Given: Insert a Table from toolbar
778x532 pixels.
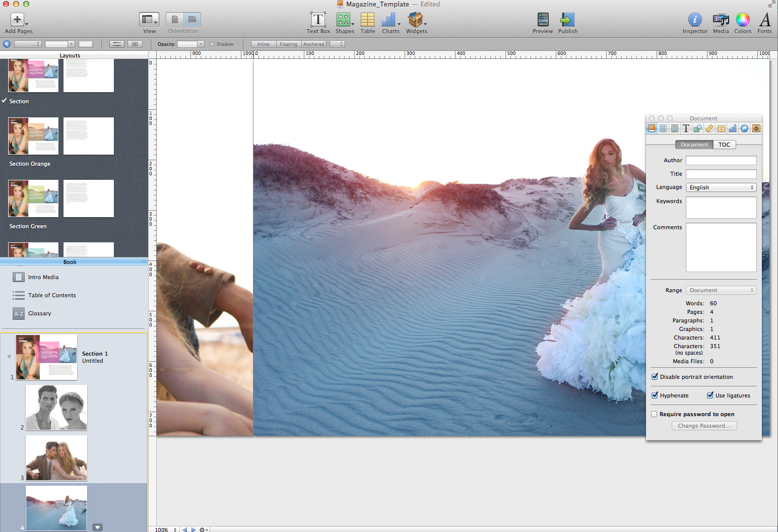Looking at the screenshot, I should tap(367, 20).
